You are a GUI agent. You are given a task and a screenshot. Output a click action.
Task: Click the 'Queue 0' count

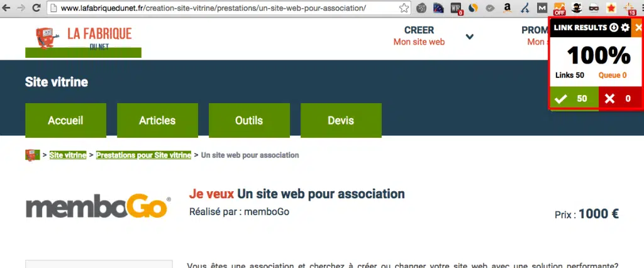[x=613, y=75]
